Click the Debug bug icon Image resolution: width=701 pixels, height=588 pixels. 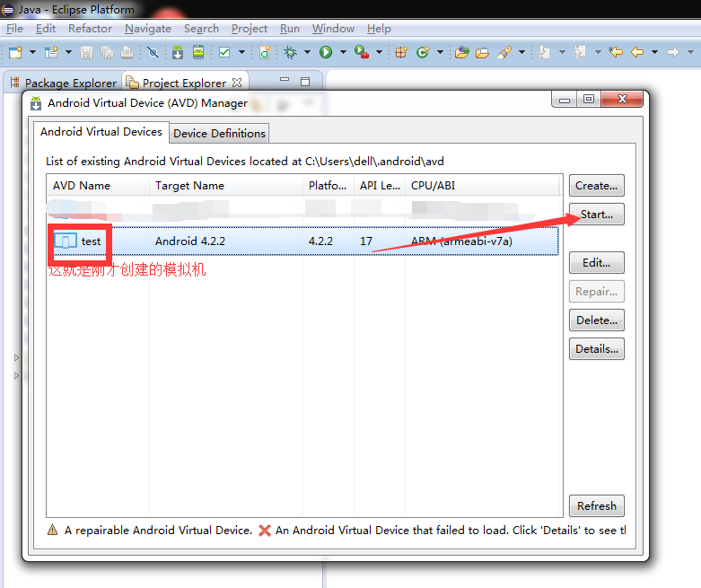click(x=291, y=52)
